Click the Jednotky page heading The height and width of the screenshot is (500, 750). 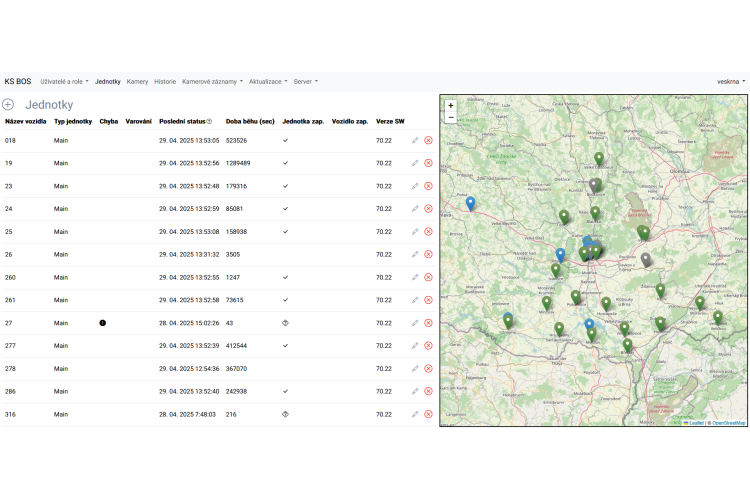click(x=49, y=105)
